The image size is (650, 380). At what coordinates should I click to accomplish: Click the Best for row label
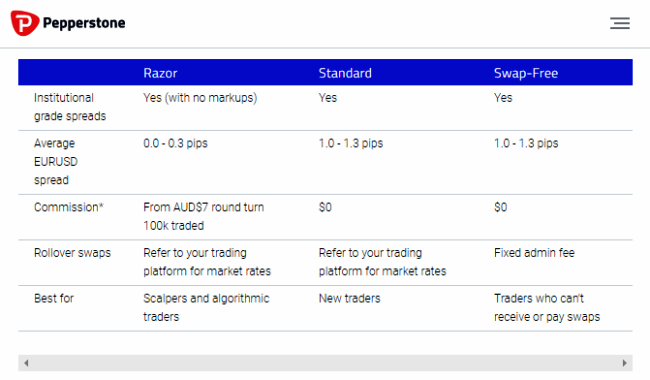point(54,298)
